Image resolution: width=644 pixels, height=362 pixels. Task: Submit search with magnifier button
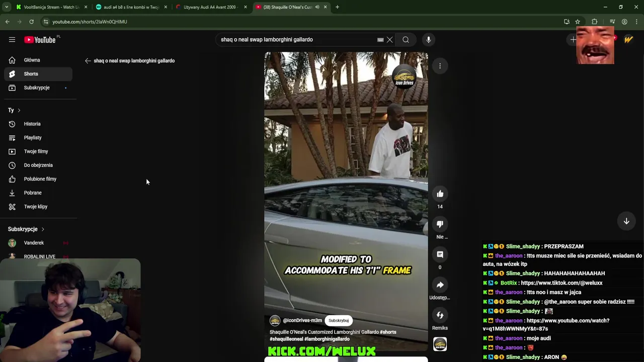click(406, 40)
